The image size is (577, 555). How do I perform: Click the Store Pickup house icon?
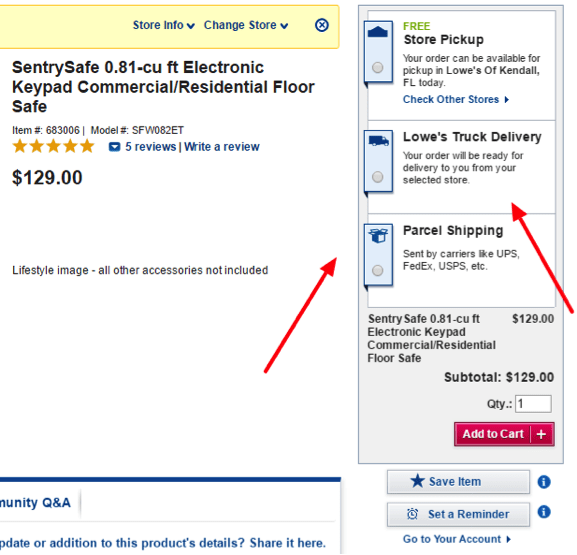pyautogui.click(x=378, y=32)
